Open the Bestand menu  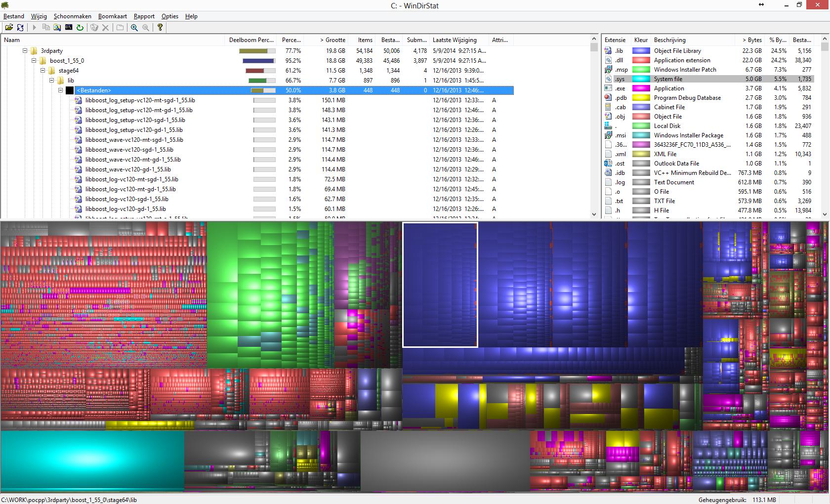(x=14, y=16)
